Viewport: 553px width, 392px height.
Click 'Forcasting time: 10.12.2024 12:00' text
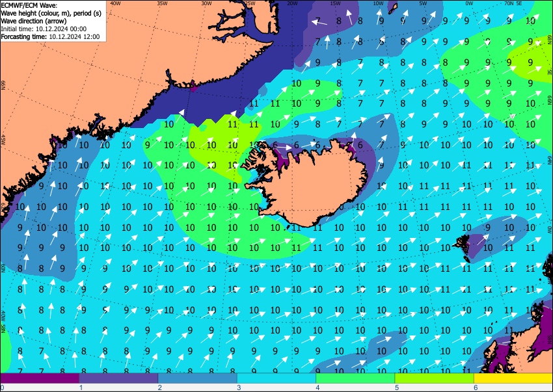51,36
